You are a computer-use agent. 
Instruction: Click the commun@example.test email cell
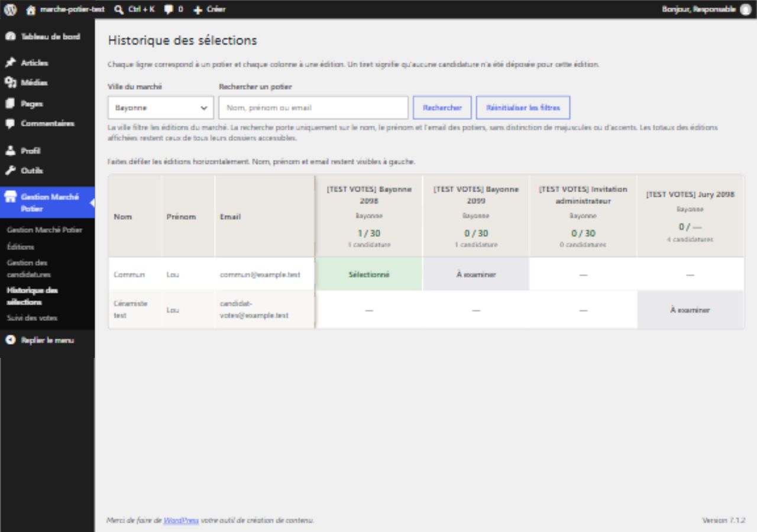point(264,274)
